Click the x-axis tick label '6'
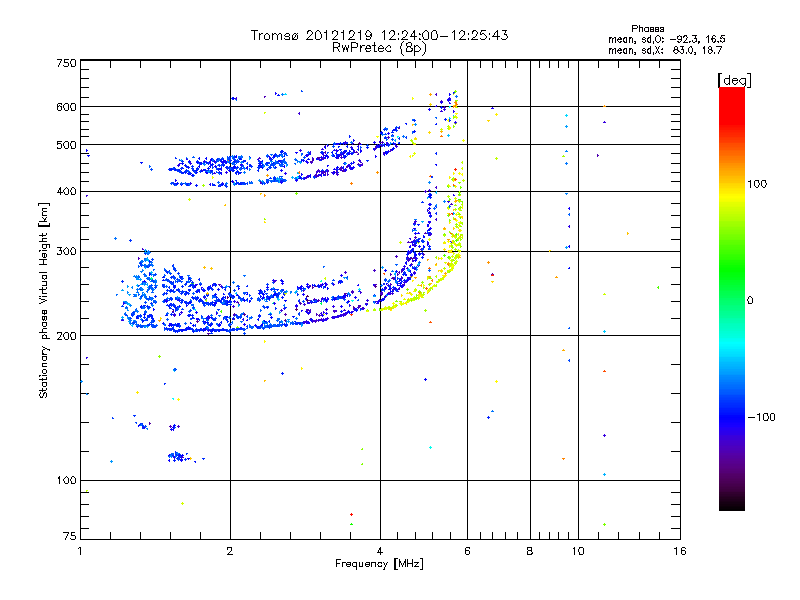 [467, 551]
